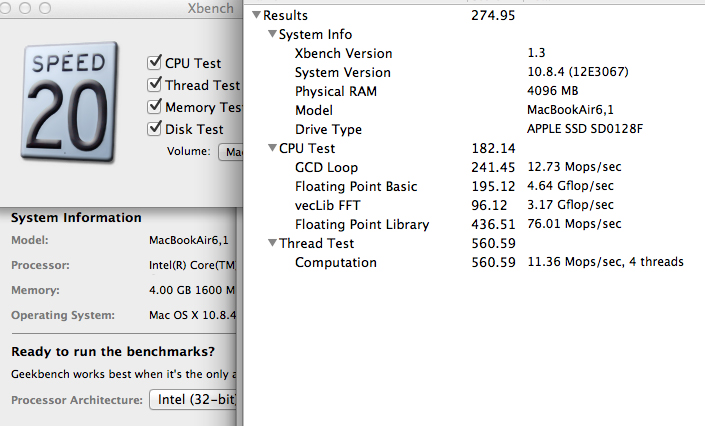Select the Model row in System Info
The image size is (705, 426).
click(474, 110)
